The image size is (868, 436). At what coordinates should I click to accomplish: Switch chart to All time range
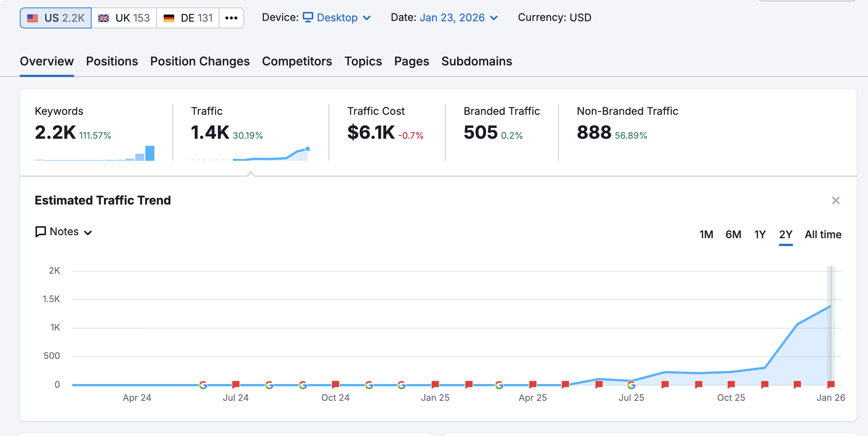coord(823,234)
